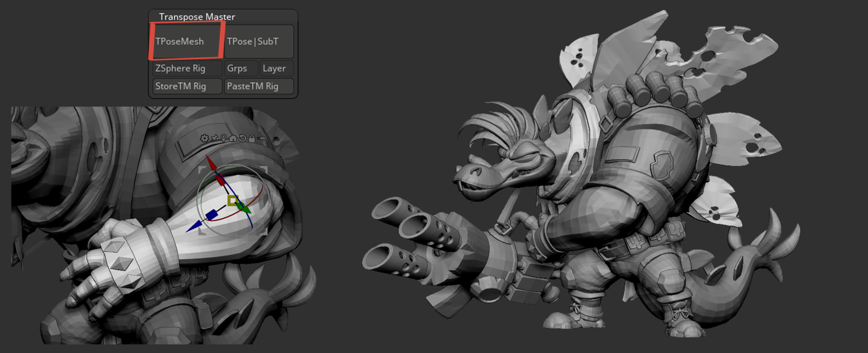This screenshot has height=353, width=868.
Task: Click the Gizmo reset orientation arrow icon
Action: (x=243, y=139)
